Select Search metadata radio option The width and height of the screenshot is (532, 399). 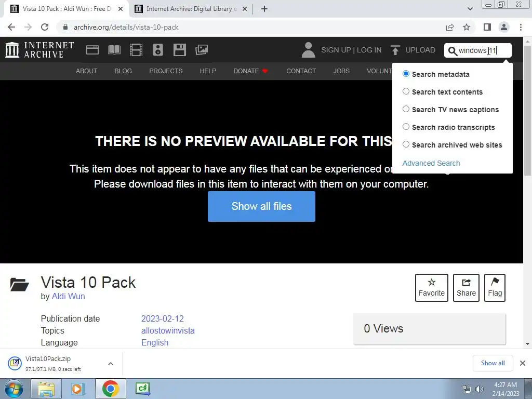(406, 74)
